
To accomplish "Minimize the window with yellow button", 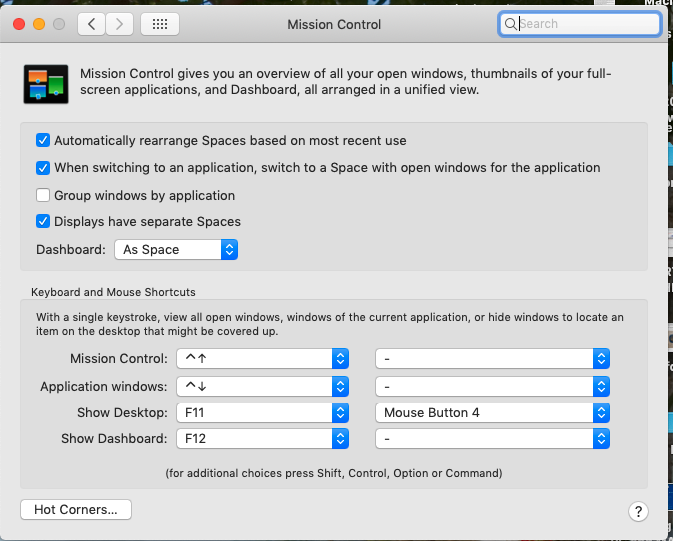I will click(39, 24).
